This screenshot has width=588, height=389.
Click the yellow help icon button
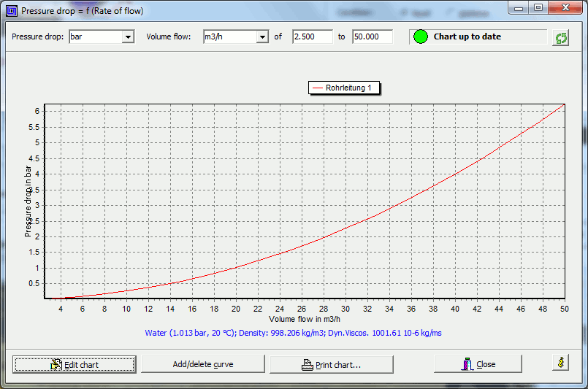[x=561, y=363]
